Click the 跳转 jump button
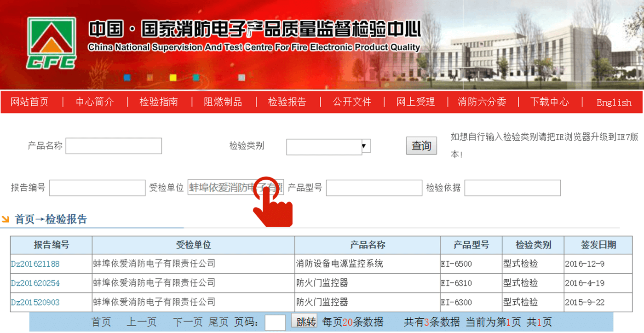This screenshot has height=333, width=644. (304, 322)
